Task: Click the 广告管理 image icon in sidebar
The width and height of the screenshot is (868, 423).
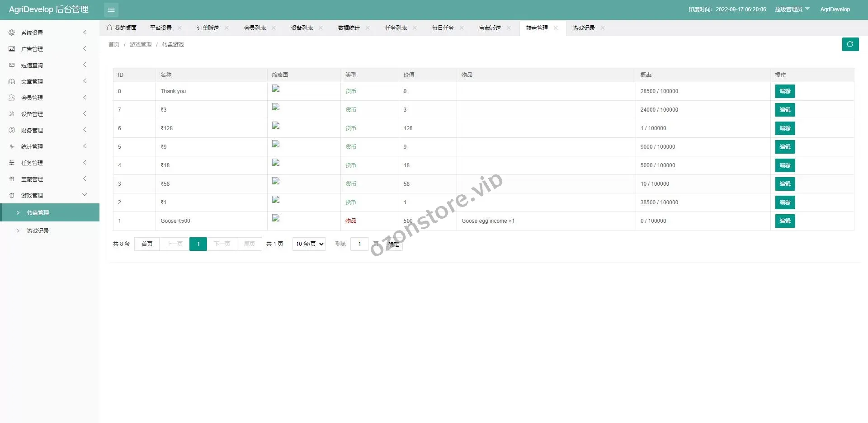Action: [x=12, y=49]
